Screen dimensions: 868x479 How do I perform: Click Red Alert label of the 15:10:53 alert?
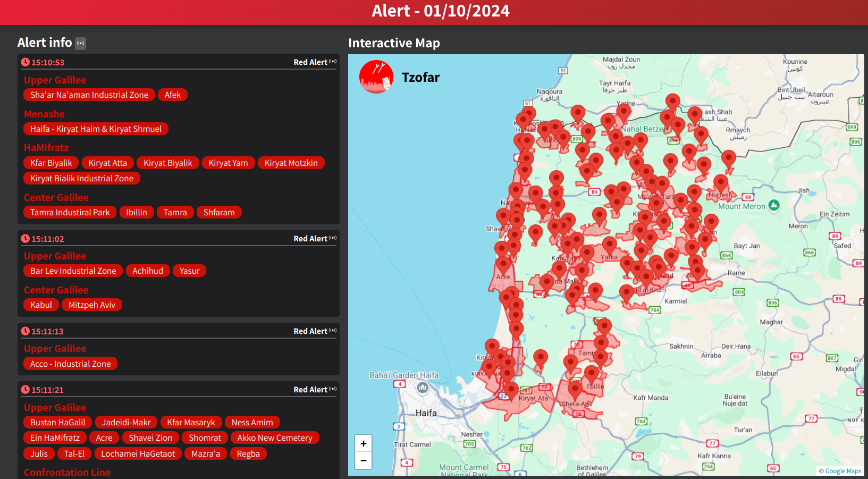point(310,62)
